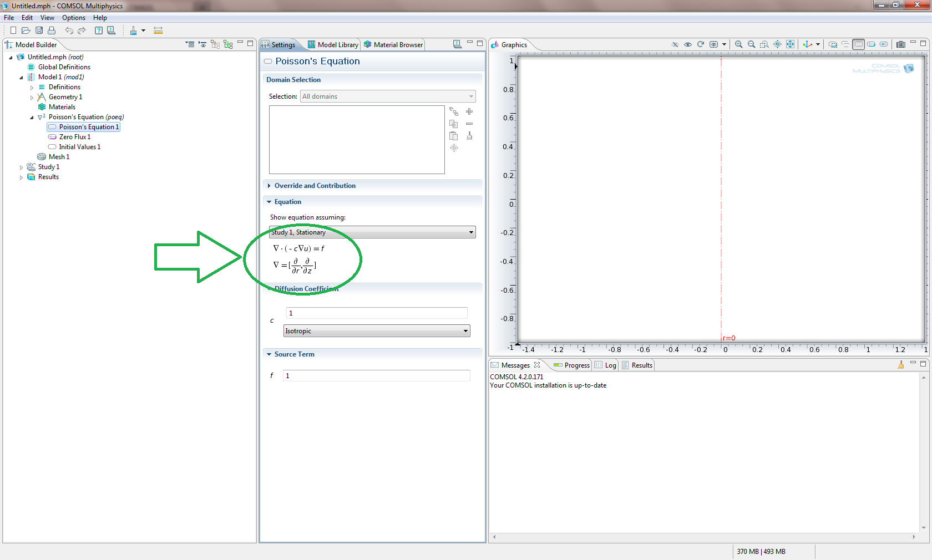Expand the Study 1 tree node
The image size is (932, 560).
[22, 167]
